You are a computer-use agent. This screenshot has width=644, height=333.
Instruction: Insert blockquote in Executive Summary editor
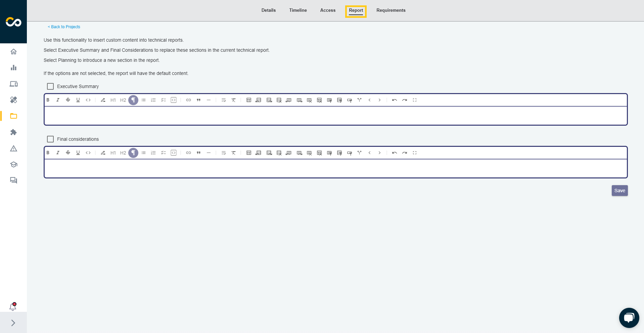pyautogui.click(x=198, y=100)
